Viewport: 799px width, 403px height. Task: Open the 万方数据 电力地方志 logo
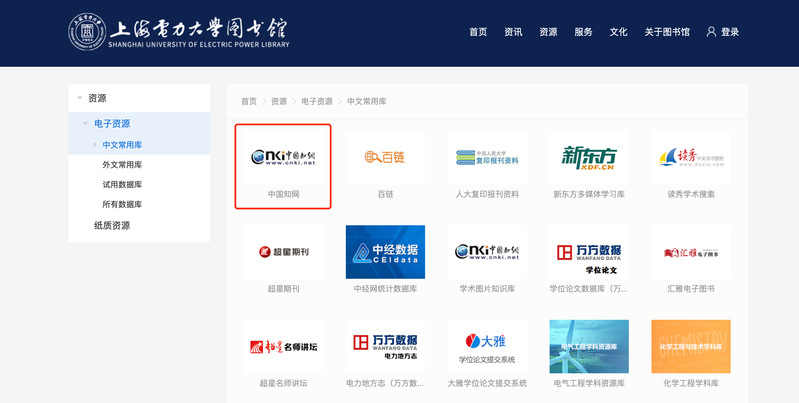point(385,346)
